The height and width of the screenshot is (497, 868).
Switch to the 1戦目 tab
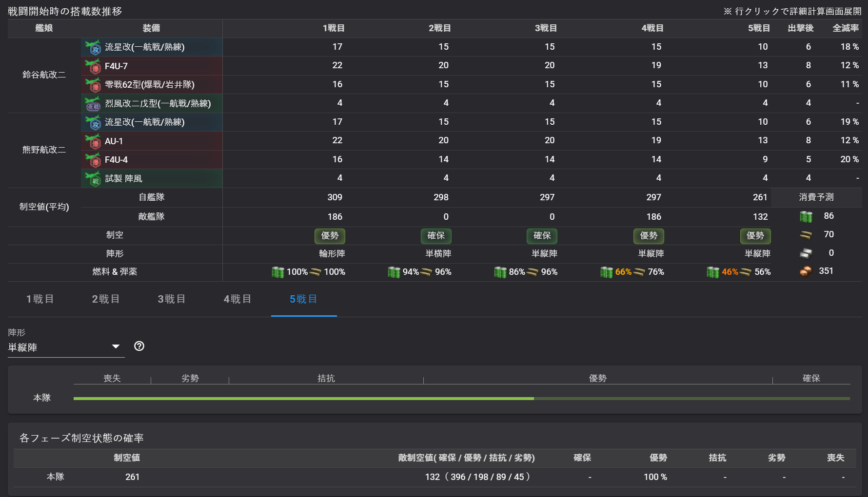tap(40, 299)
